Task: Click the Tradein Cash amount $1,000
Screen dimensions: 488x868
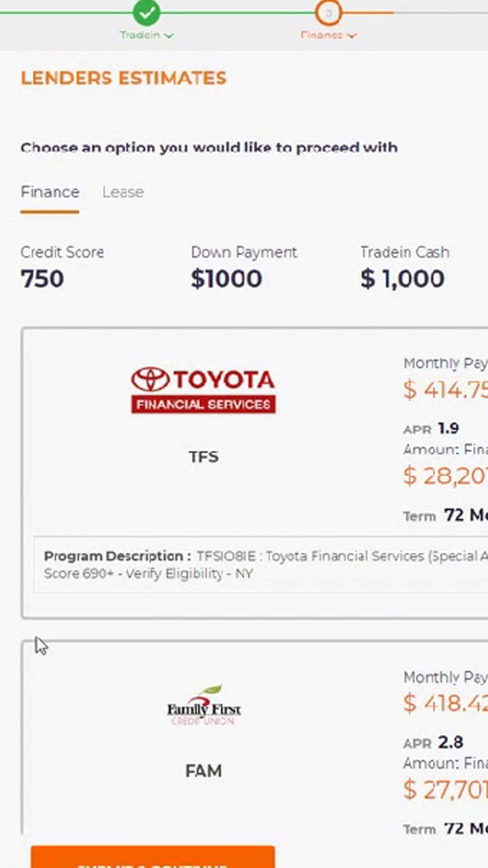Action: tap(403, 279)
